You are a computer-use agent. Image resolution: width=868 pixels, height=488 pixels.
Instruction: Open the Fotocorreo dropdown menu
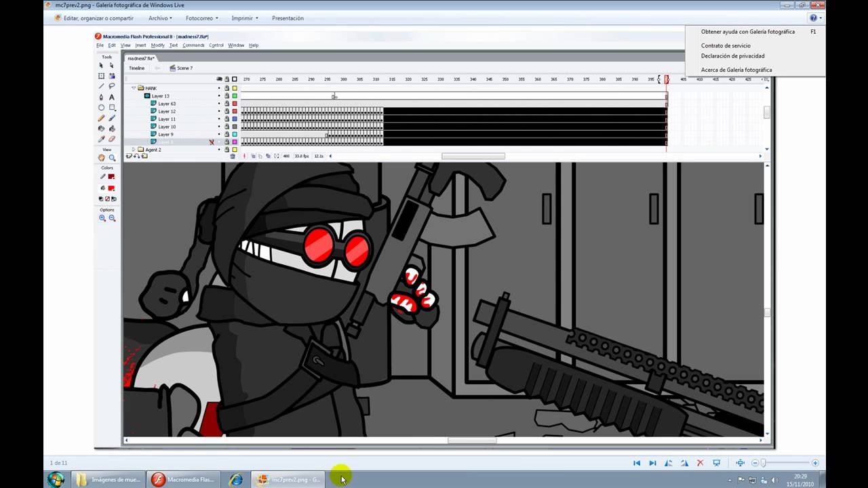201,18
